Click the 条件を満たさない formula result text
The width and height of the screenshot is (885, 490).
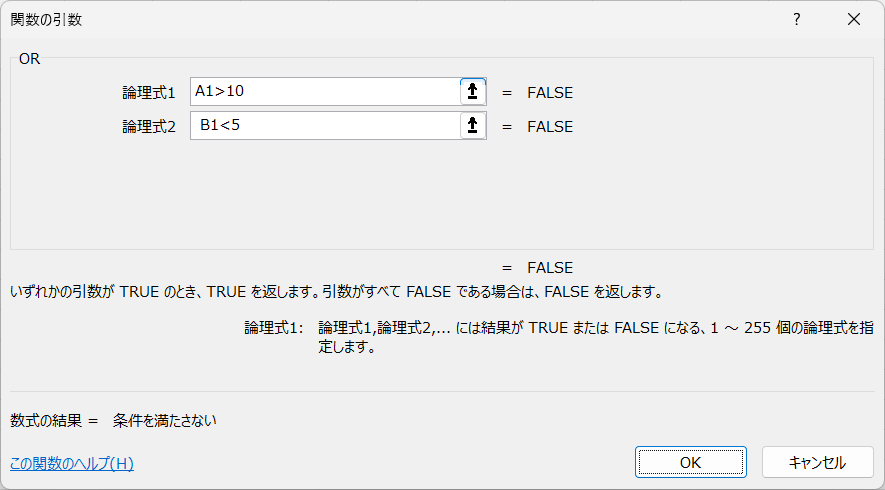click(164, 421)
